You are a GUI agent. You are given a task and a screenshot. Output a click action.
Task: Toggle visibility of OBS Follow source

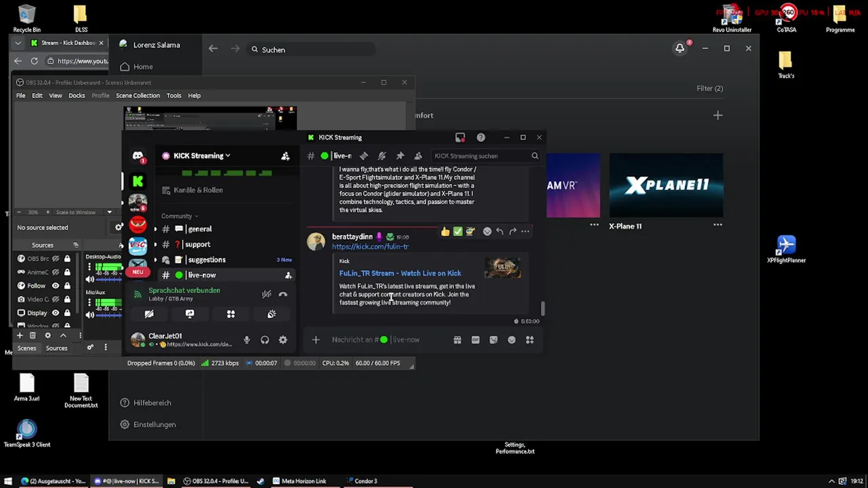(56, 286)
